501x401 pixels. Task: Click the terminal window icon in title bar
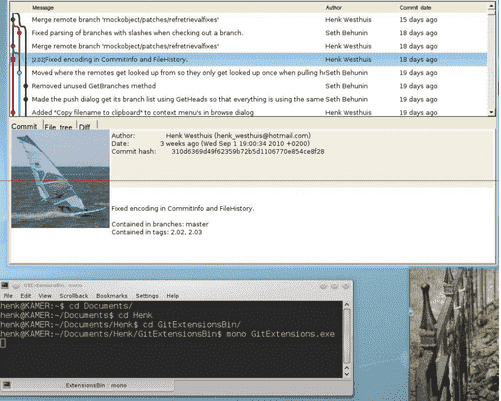[x=5, y=285]
